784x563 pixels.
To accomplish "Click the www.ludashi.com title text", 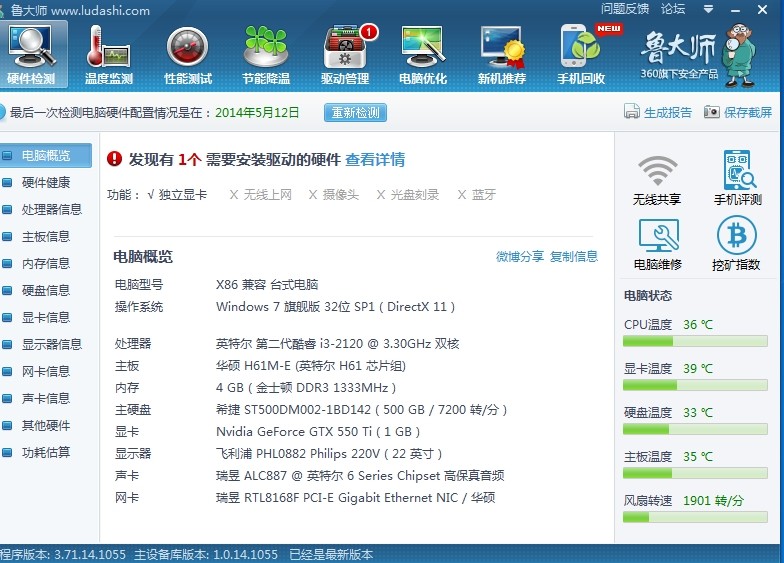I will pyautogui.click(x=100, y=10).
